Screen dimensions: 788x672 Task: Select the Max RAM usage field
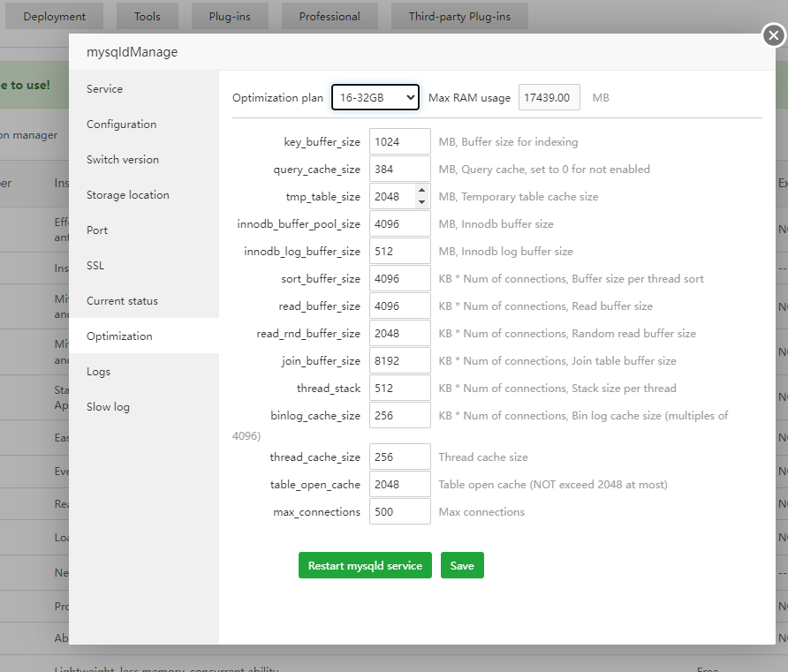pos(549,97)
